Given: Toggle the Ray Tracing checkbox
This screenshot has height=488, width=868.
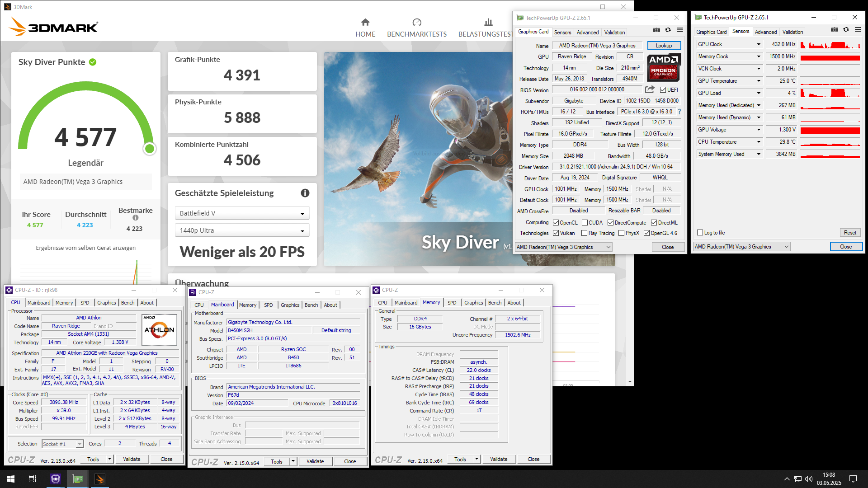Looking at the screenshot, I should 584,233.
